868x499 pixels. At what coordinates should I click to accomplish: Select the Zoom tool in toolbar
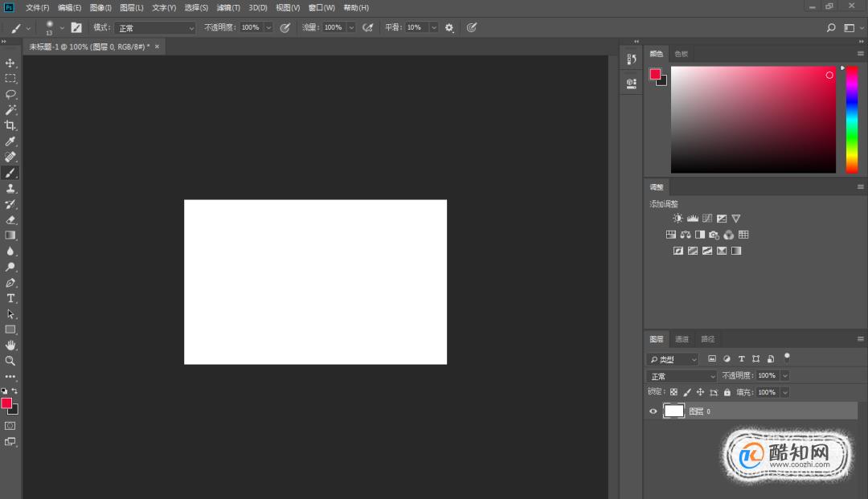click(x=10, y=361)
